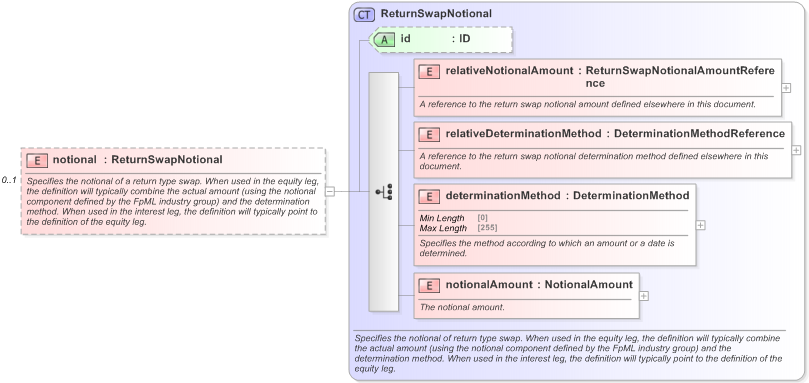Click the ReturnSwapNotional type documentation at bottom
The width and height of the screenshot is (809, 383).
pos(568,354)
